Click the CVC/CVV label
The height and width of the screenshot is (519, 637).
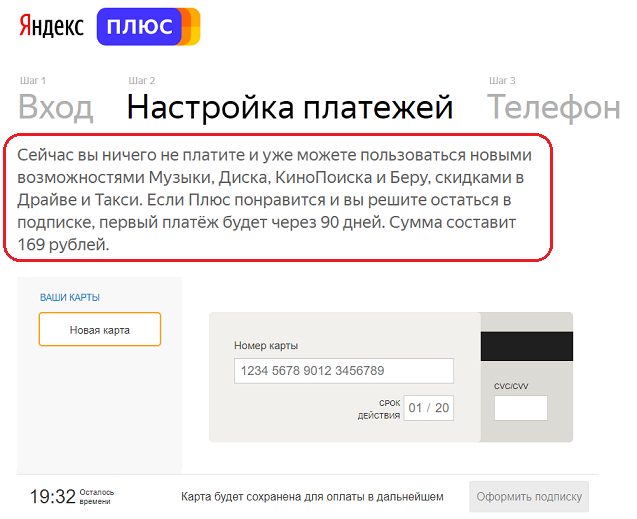click(511, 386)
